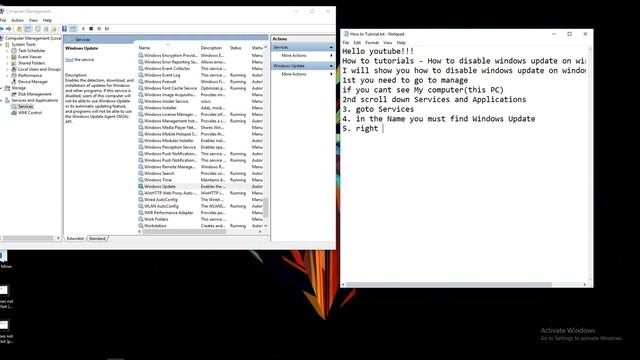This screenshot has height=360, width=640.
Task: Select Computer Management (Local) root node
Action: (x=33, y=38)
